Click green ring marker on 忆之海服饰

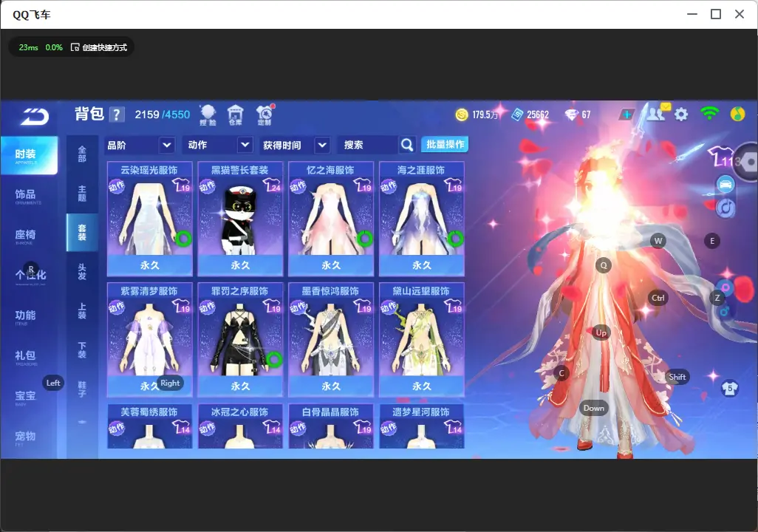365,238
